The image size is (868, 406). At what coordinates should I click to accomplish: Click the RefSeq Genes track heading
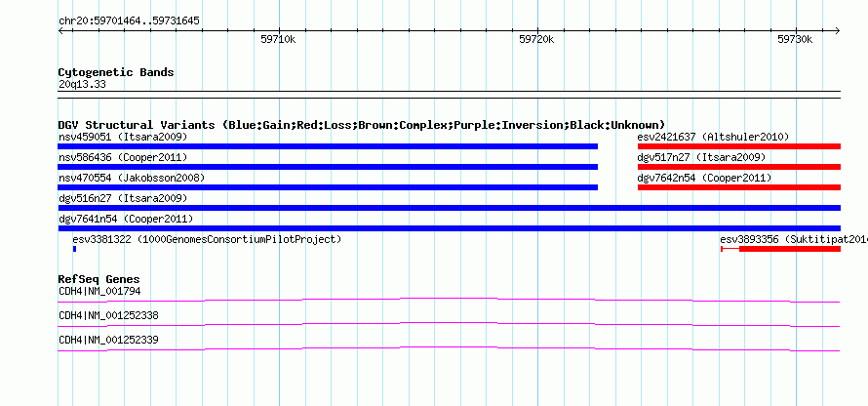point(99,278)
